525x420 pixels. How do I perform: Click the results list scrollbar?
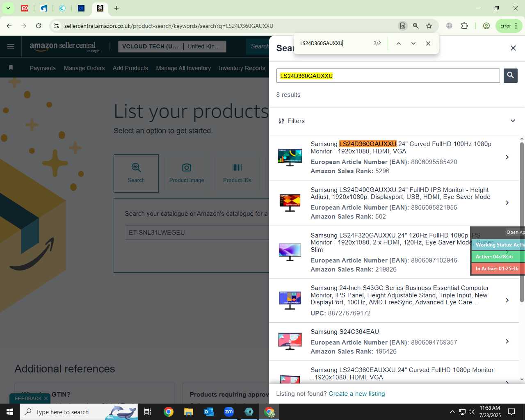pyautogui.click(x=522, y=221)
